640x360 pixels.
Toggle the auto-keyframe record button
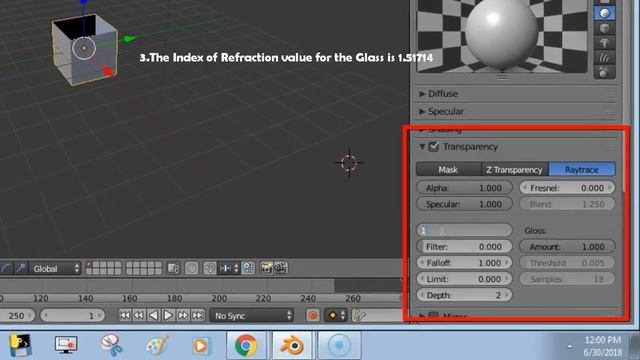(313, 316)
